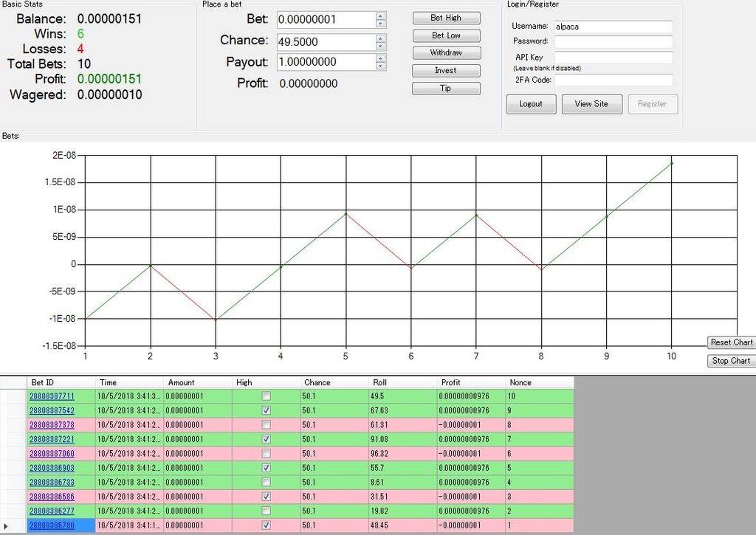
Task: Increase the Bet amount with up arrow
Action: click(x=380, y=15)
